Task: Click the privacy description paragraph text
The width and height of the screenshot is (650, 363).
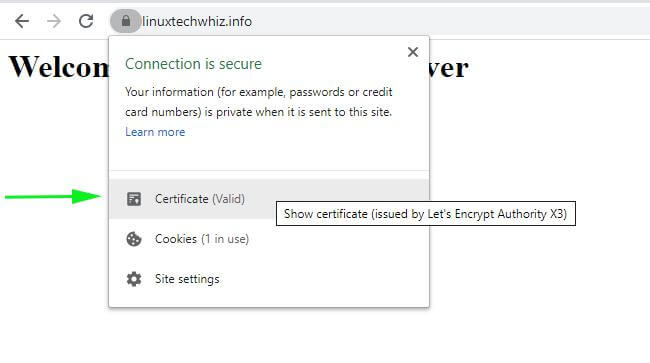Action: (x=259, y=102)
